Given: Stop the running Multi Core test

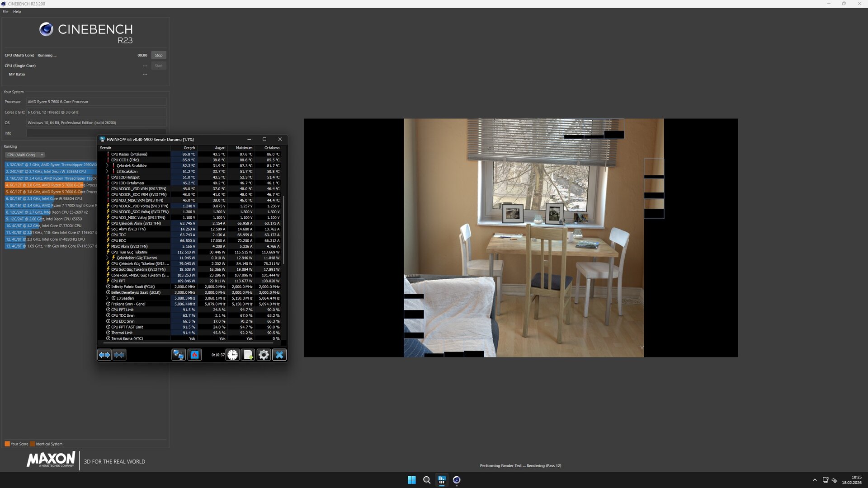Looking at the screenshot, I should [159, 55].
